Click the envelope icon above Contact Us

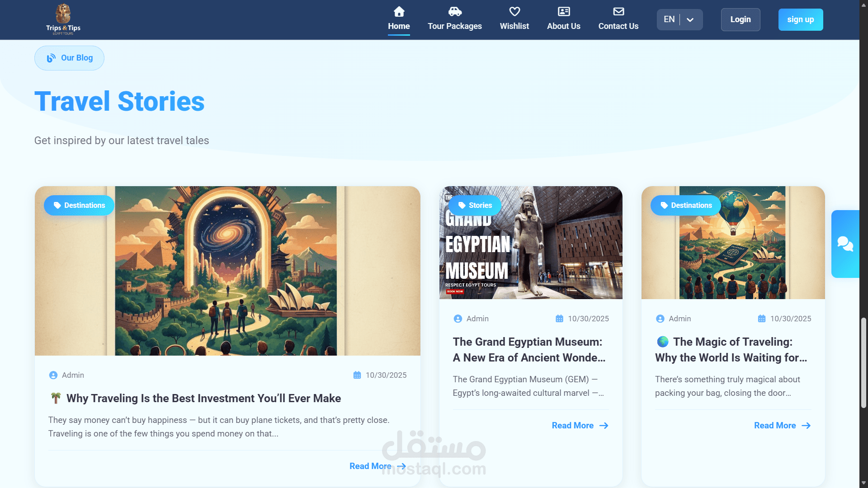point(618,11)
